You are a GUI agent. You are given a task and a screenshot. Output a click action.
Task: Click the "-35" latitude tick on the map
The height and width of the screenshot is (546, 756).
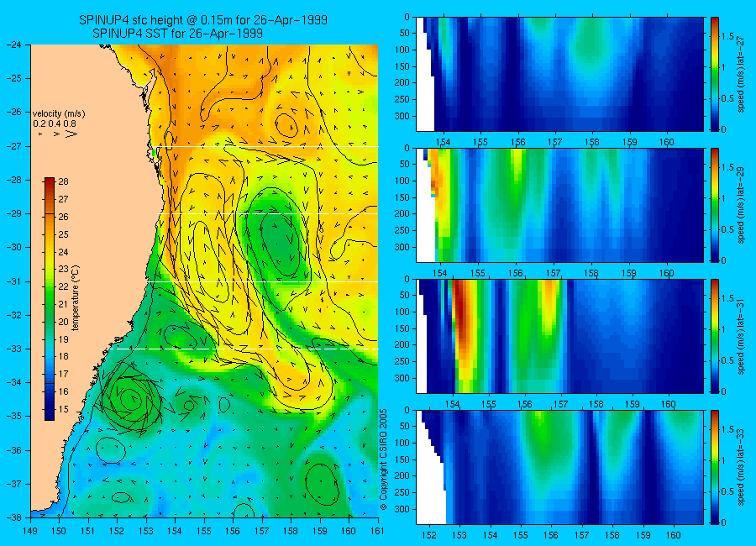pos(14,416)
